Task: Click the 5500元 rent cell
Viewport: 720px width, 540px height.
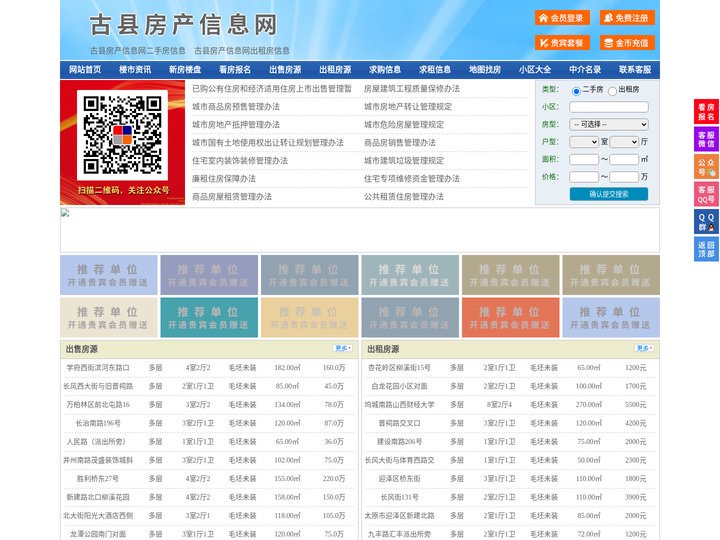Action: click(636, 405)
